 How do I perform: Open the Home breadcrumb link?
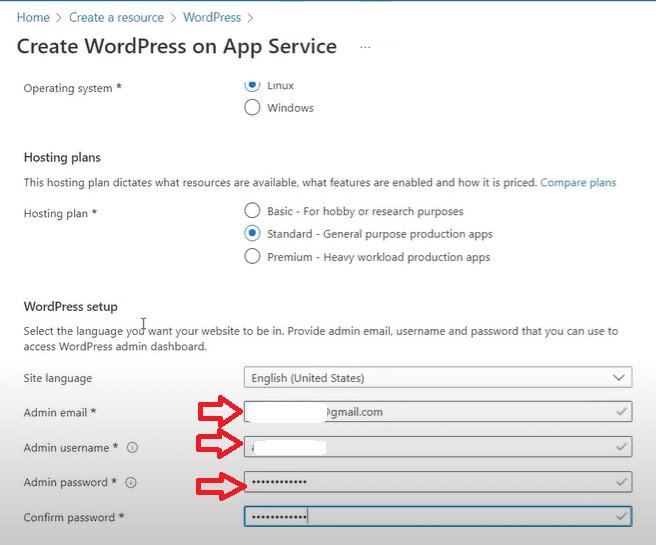[x=33, y=18]
